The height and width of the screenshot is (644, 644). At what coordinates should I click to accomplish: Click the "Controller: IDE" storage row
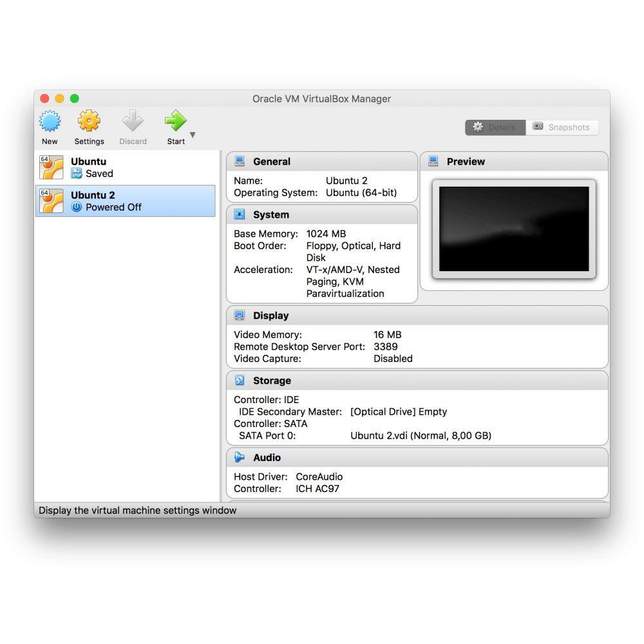tap(267, 400)
